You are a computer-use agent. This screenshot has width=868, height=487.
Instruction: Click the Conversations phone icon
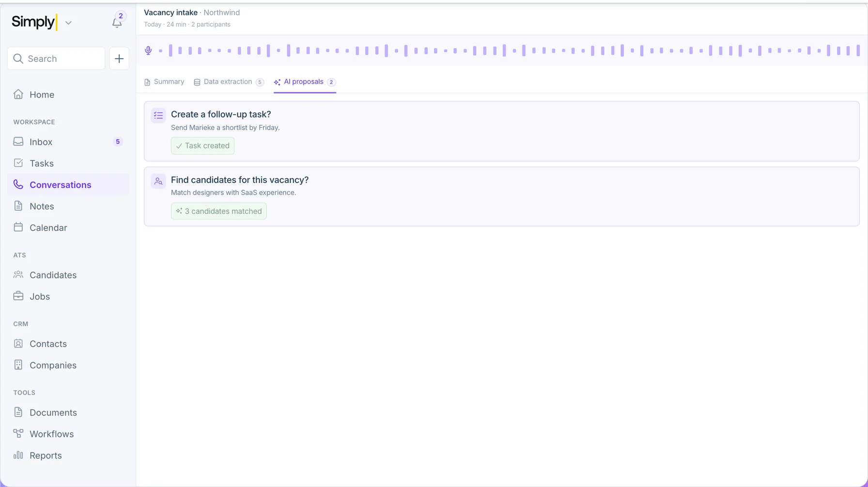[18, 184]
